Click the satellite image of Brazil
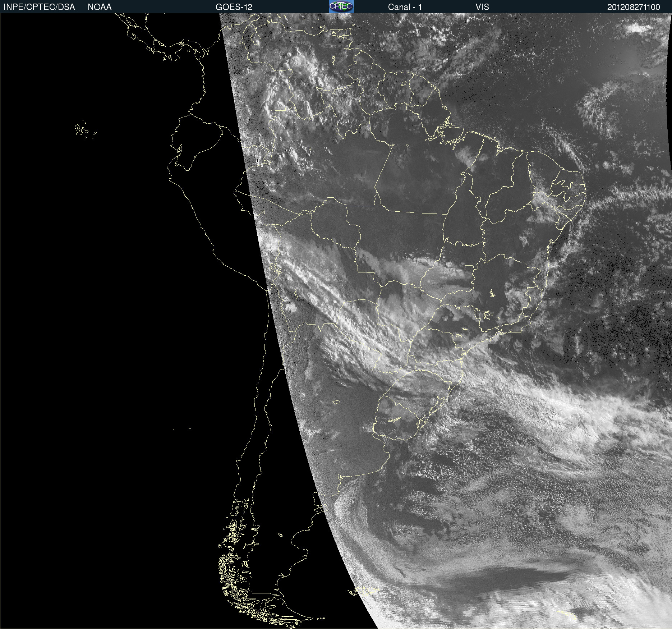The image size is (672, 629). pos(336,321)
